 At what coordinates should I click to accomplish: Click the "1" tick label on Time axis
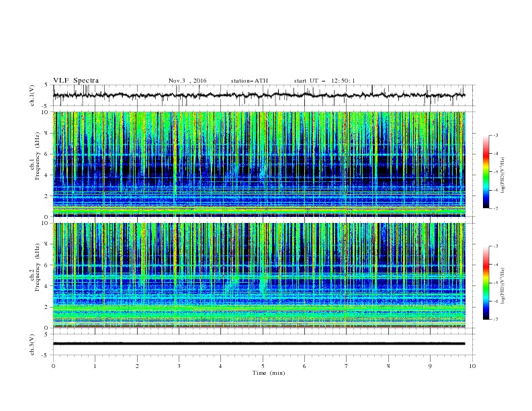[x=95, y=366]
